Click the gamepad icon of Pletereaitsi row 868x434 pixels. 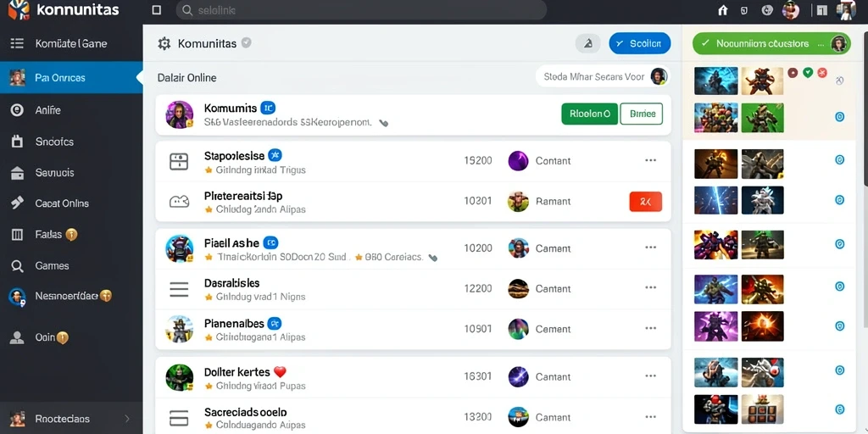pyautogui.click(x=180, y=202)
